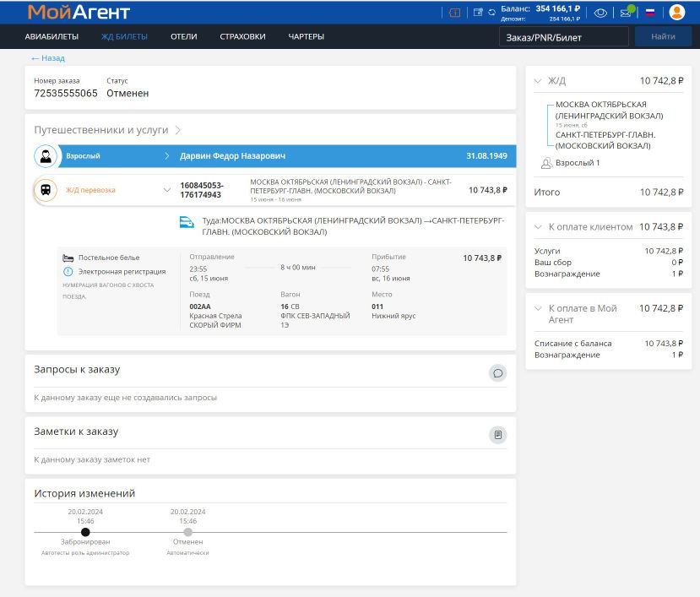Click the train icon beside Ж/Д перевозка
This screenshot has width=700, height=597.
[x=46, y=190]
